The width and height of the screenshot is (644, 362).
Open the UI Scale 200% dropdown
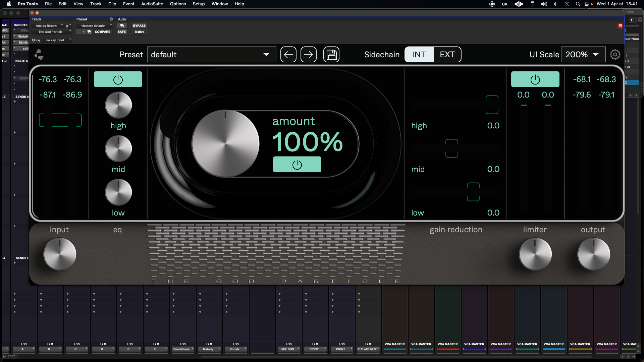coord(583,54)
